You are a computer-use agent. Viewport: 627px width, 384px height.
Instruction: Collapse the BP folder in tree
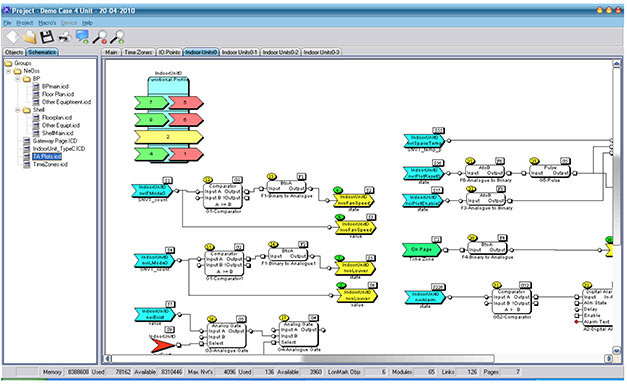(x=18, y=79)
